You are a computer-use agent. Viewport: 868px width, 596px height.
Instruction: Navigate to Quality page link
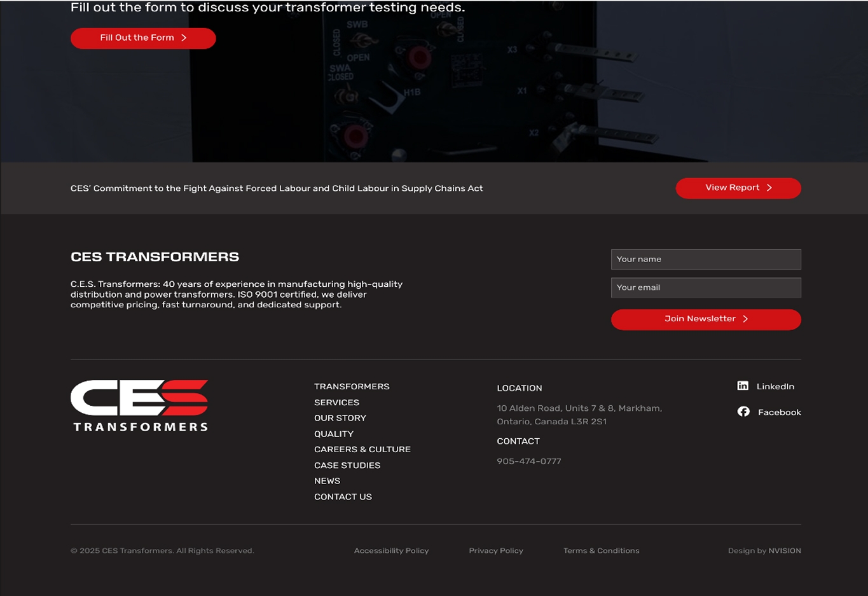(334, 434)
